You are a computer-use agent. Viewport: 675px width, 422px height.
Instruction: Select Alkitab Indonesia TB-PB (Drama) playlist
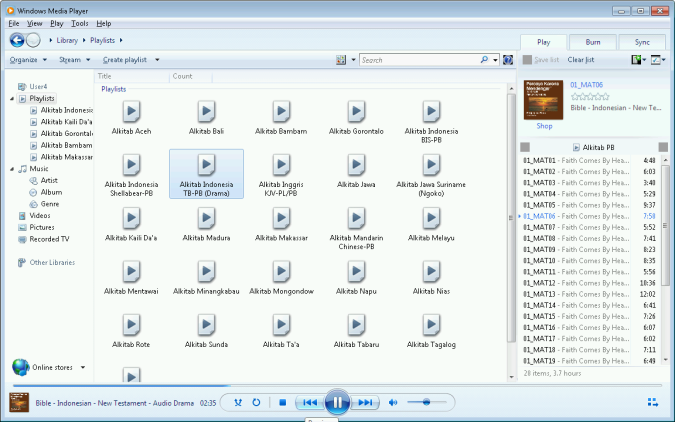click(206, 174)
